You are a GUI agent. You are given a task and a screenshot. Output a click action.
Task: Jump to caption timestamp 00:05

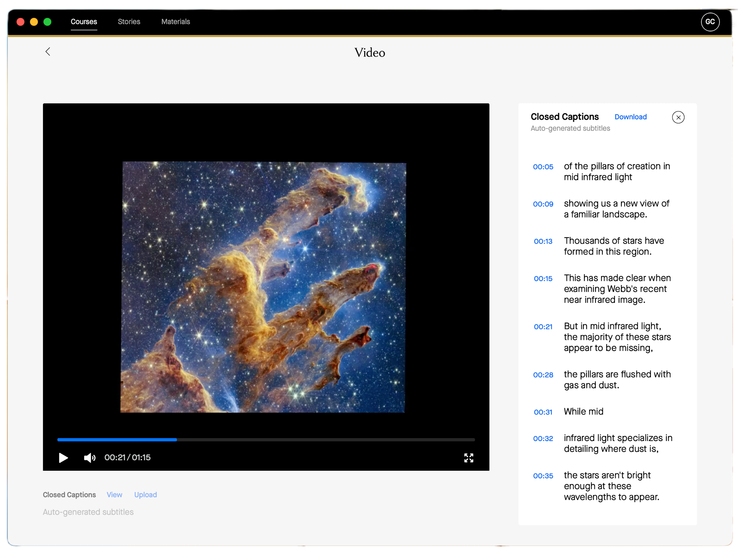click(x=543, y=167)
